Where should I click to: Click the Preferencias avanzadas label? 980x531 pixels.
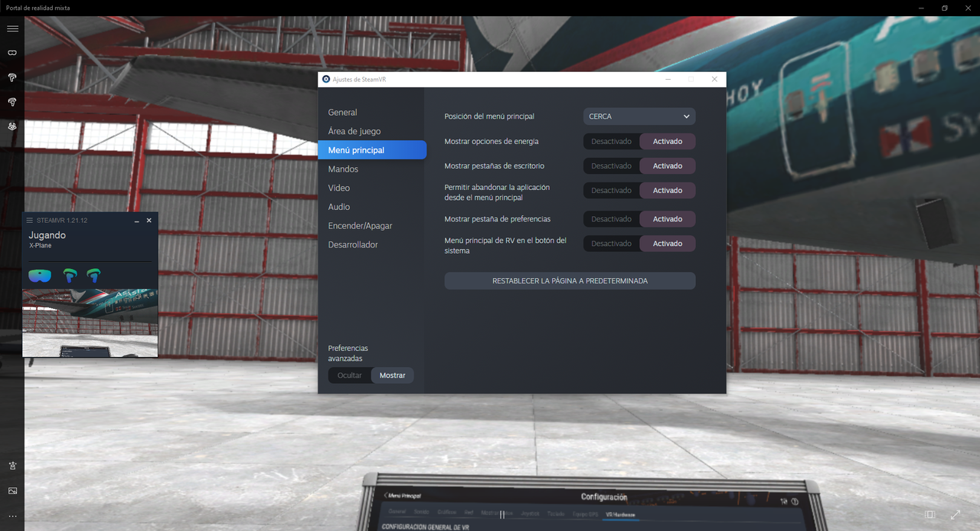click(348, 353)
